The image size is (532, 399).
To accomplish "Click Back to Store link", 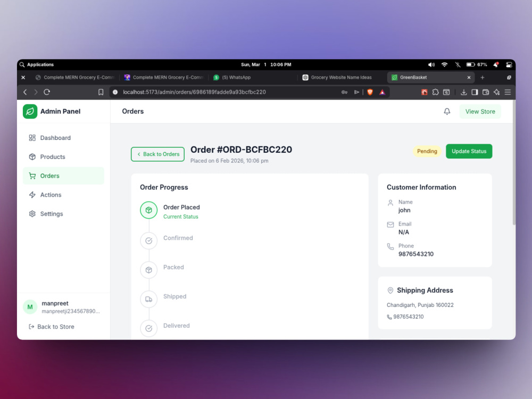I will tap(52, 327).
